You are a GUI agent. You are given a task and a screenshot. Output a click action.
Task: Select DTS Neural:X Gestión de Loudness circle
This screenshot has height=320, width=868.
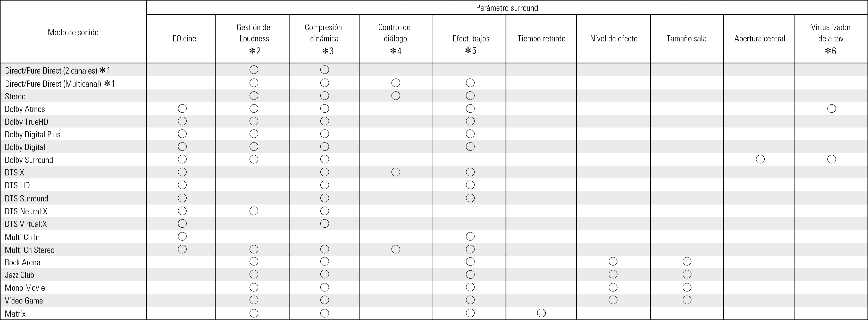254,211
